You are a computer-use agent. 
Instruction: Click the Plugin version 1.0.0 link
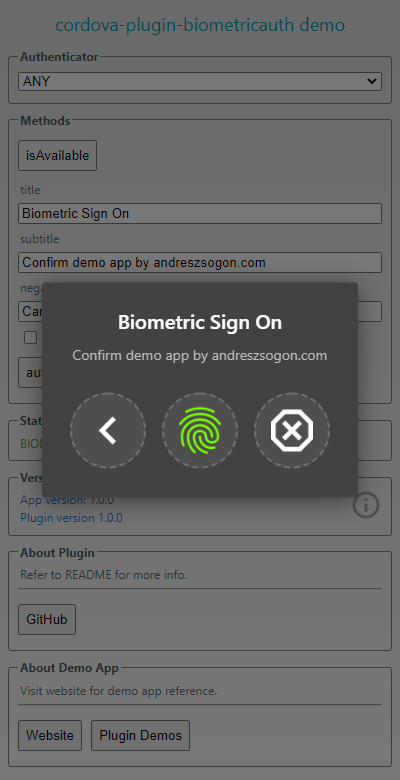point(71,518)
